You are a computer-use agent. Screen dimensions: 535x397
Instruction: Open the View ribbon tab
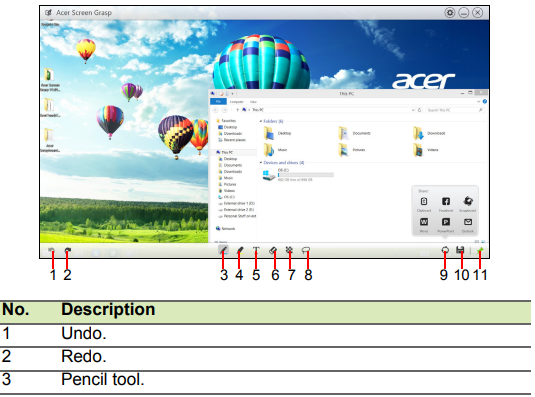pyautogui.click(x=253, y=102)
